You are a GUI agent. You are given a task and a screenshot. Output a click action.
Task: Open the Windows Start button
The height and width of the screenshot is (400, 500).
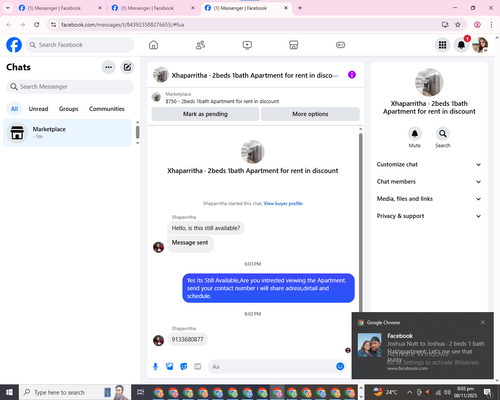click(9, 392)
